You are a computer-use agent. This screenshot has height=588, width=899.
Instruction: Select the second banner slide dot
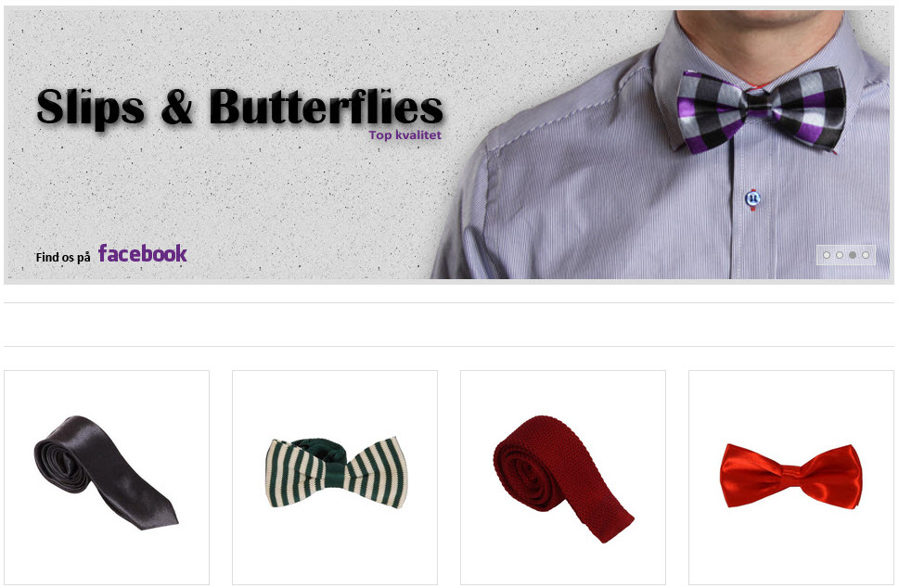click(840, 255)
